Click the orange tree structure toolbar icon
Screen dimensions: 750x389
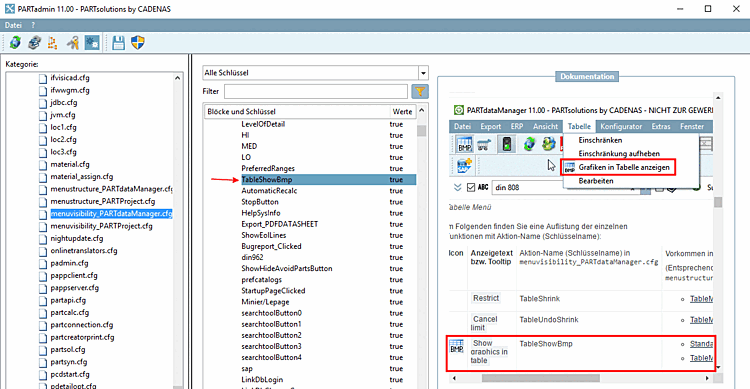[53, 43]
